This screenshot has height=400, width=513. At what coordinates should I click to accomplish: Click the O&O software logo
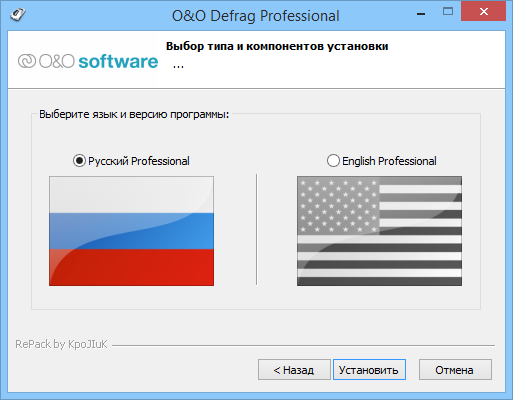tap(88, 61)
